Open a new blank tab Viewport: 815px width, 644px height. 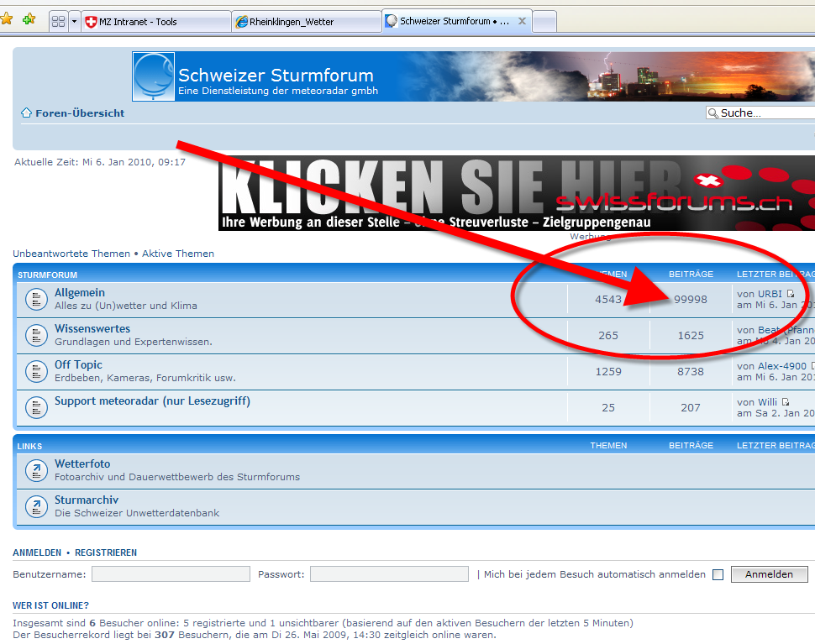pyautogui.click(x=544, y=22)
